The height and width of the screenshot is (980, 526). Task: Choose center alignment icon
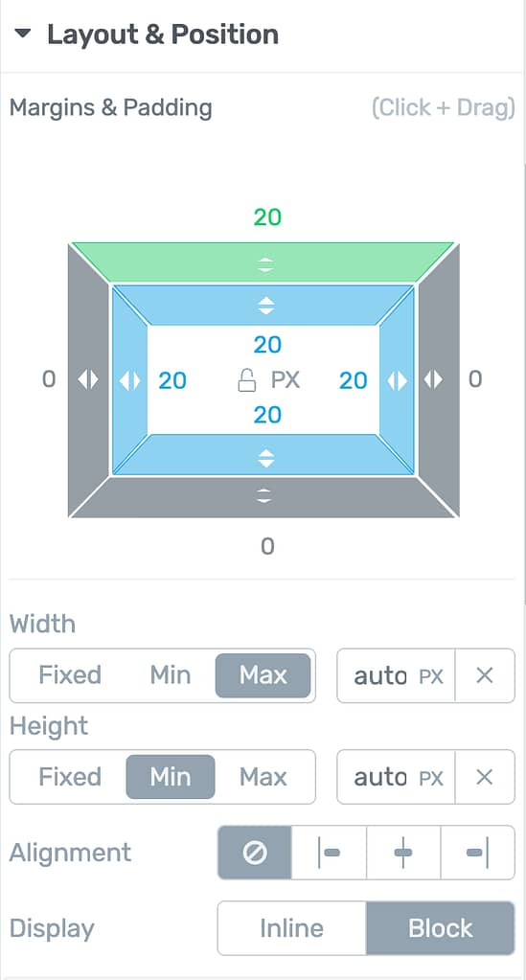pos(403,853)
